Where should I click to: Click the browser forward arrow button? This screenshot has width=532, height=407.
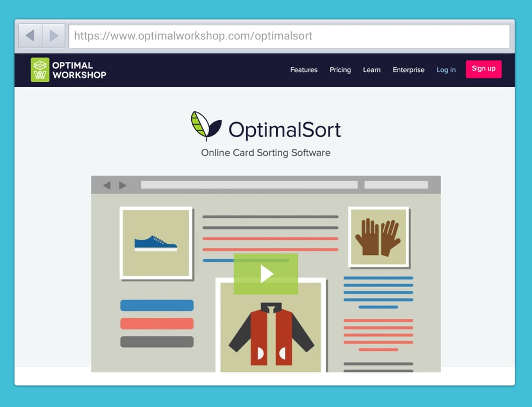(x=54, y=35)
